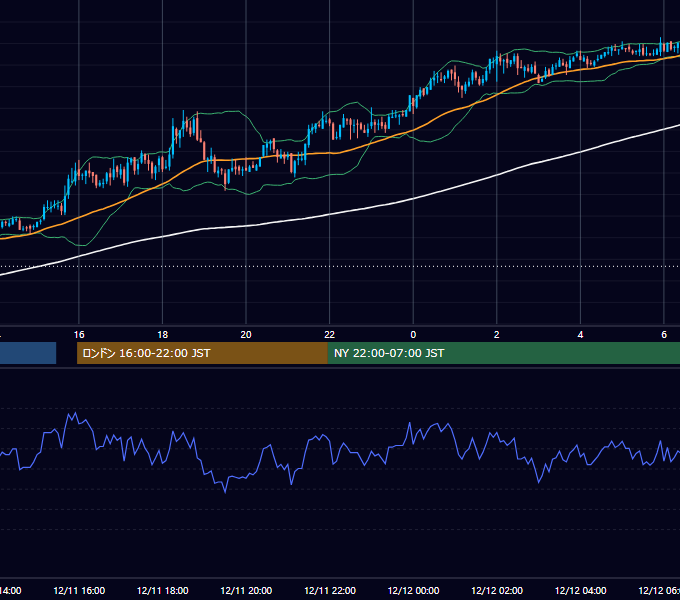680x600 pixels.
Task: Click the 12/11 20:00 date label
Action: tap(246, 590)
